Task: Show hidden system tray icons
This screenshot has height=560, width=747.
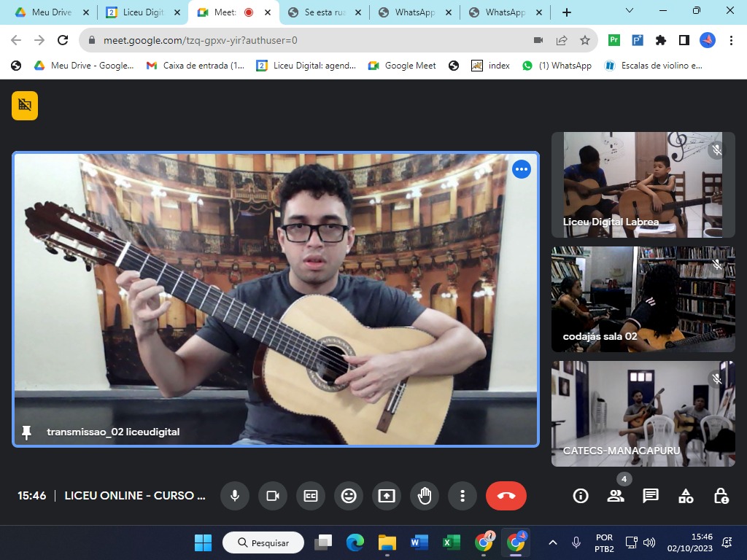Action: point(553,542)
